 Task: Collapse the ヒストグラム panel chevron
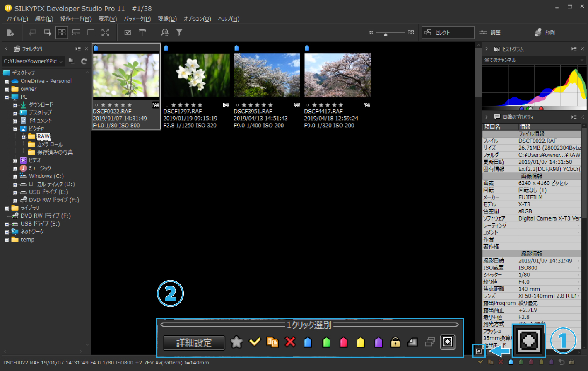click(x=487, y=49)
